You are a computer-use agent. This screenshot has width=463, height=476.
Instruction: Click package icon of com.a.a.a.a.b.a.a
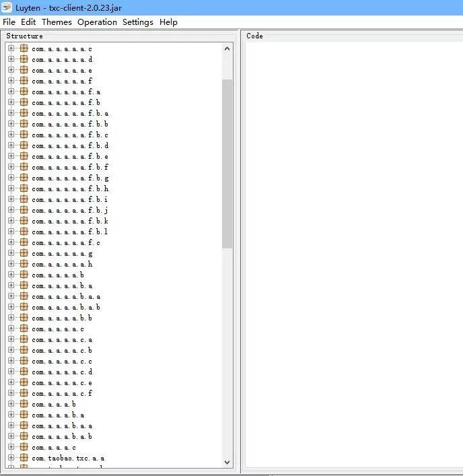(x=24, y=296)
